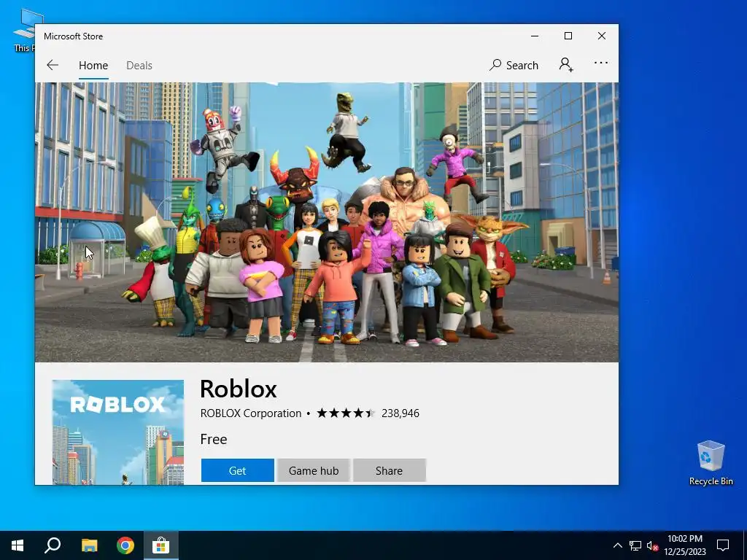The image size is (747, 560).
Task: Open the Game hub button
Action: point(314,470)
